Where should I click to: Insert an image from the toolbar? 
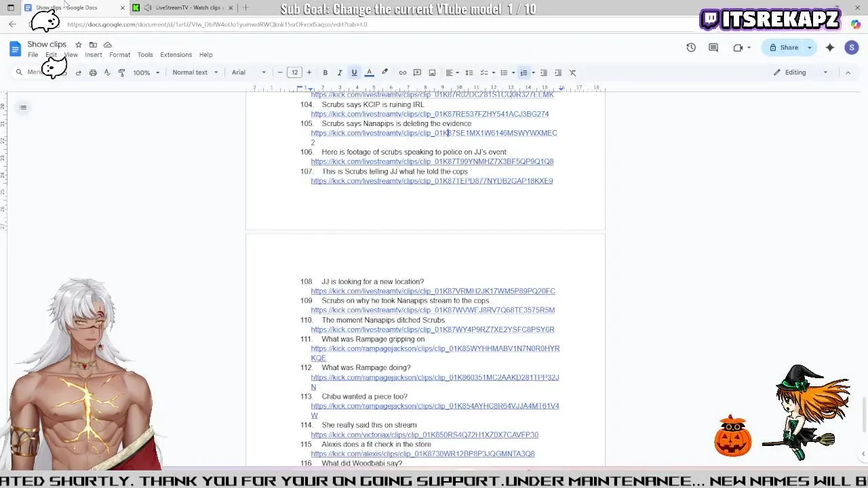432,73
